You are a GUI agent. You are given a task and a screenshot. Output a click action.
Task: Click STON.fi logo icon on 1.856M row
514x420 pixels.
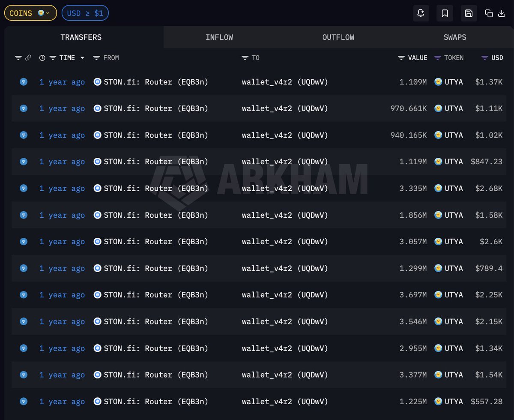[97, 215]
